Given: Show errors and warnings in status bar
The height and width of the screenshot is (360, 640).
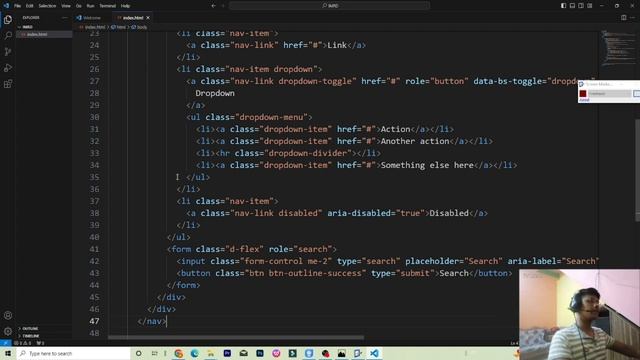Looking at the screenshot, I should point(23,343).
